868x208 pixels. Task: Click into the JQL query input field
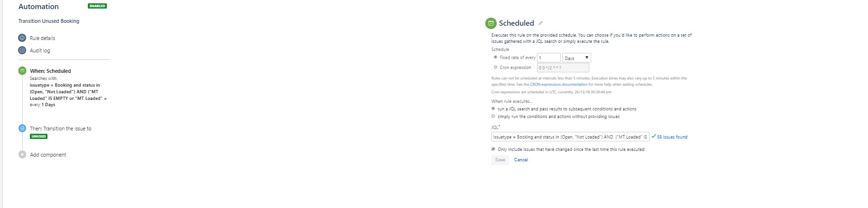tap(570, 137)
